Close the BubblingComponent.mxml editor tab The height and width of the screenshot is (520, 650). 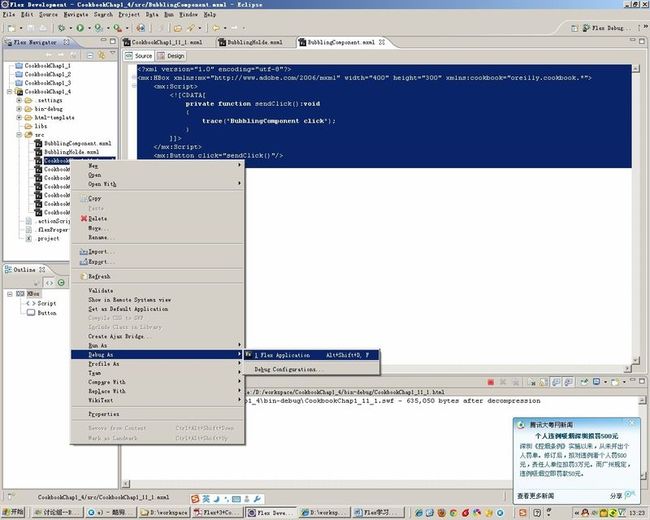(382, 42)
